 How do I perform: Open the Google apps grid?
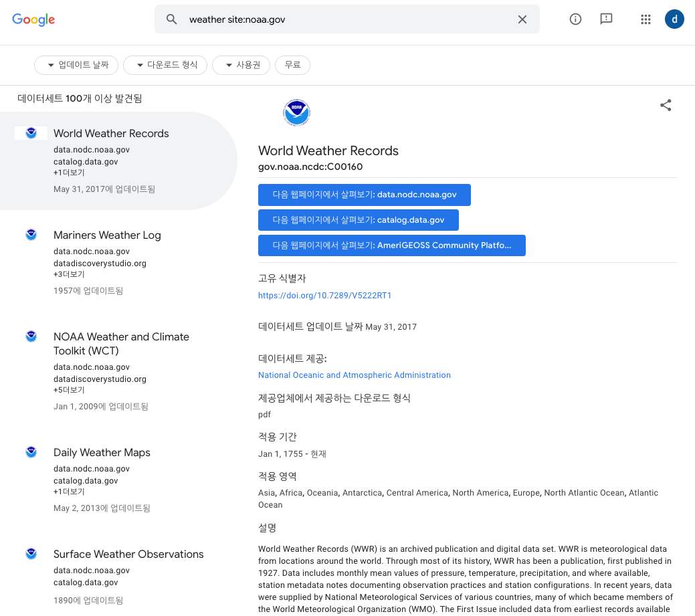[646, 19]
